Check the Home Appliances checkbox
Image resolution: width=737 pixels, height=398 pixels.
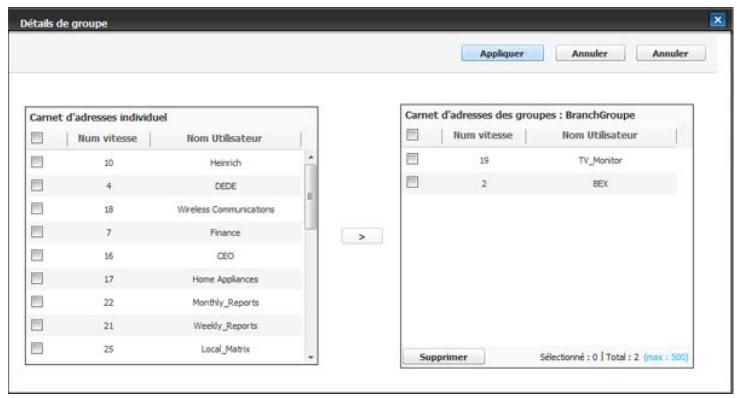(x=37, y=279)
